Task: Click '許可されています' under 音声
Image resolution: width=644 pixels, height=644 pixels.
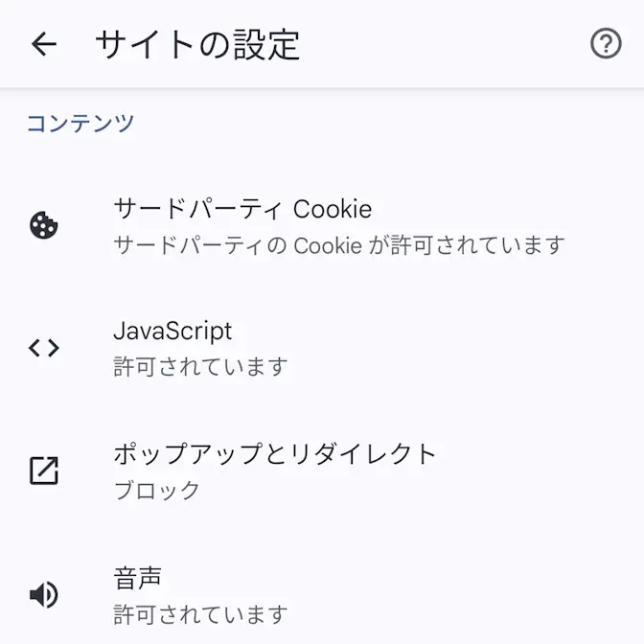Action: (200, 613)
